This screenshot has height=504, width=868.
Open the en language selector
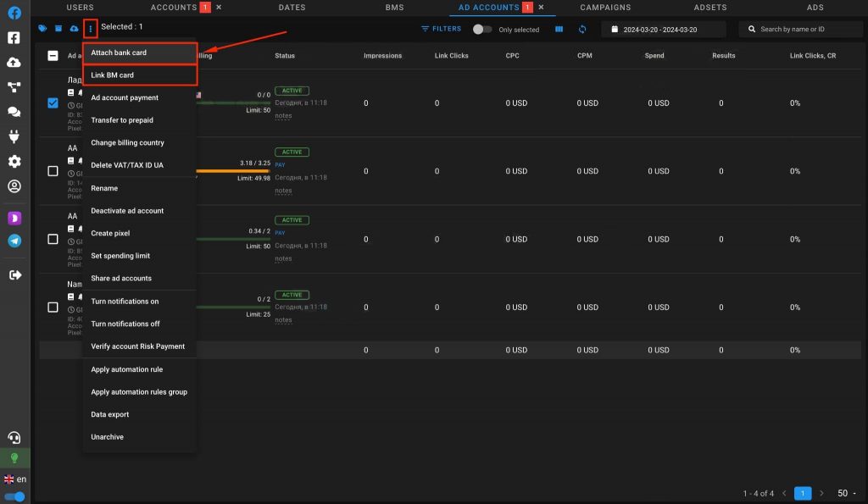15,479
